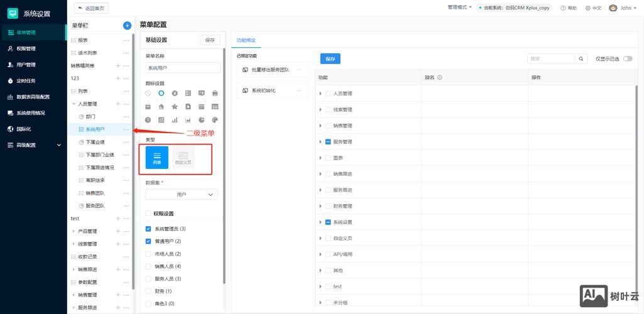The width and height of the screenshot is (644, 314).
Task: Open more options for 报表 row
Action: [126, 40]
